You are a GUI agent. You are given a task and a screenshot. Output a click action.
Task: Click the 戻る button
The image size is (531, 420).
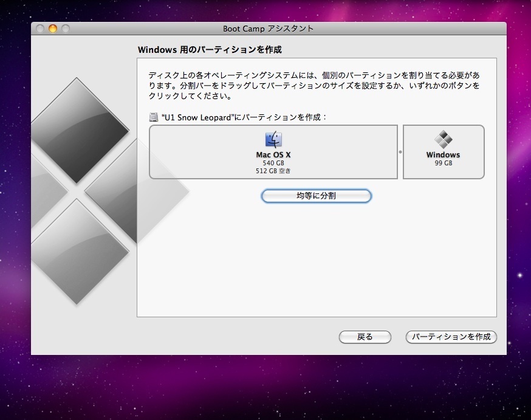click(365, 337)
